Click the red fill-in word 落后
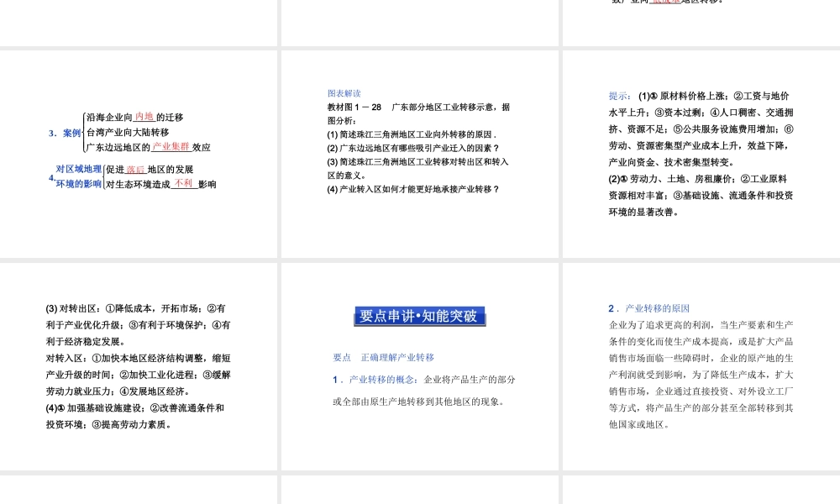 pos(136,169)
